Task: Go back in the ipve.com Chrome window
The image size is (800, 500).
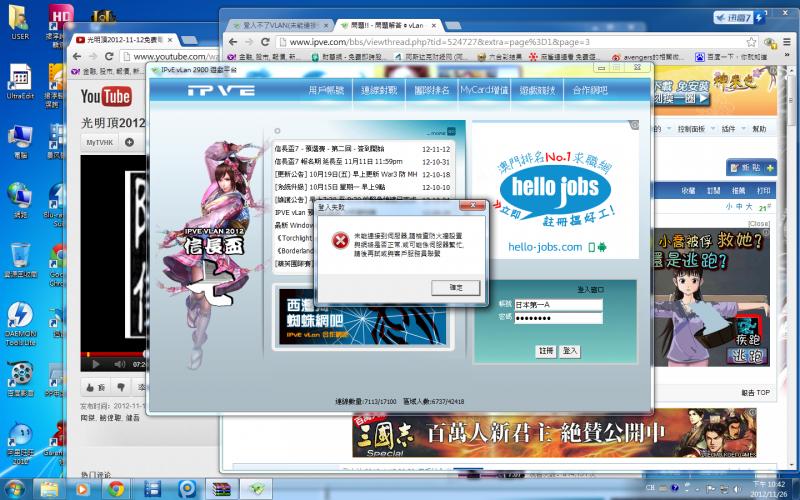Action: [x=233, y=42]
